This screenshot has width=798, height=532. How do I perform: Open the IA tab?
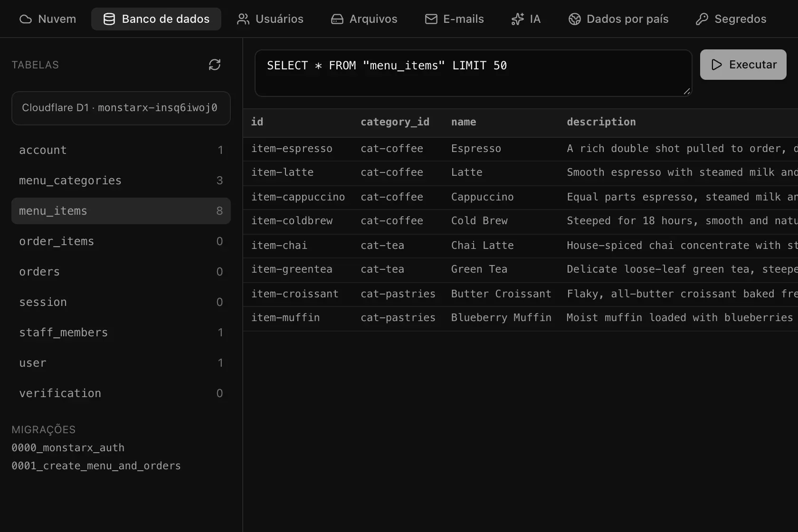point(526,19)
